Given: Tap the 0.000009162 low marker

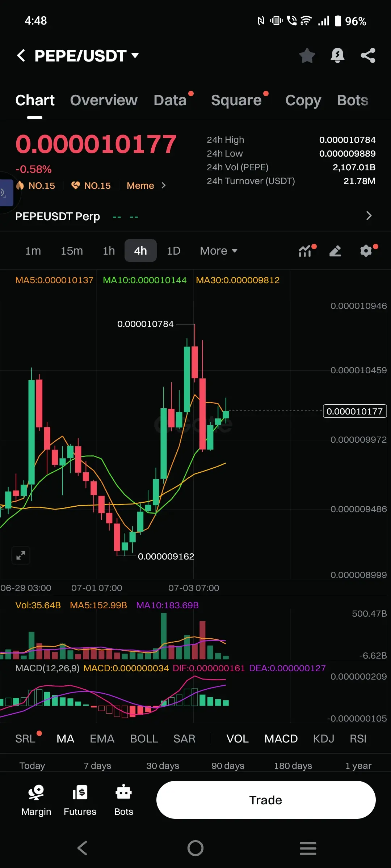Looking at the screenshot, I should 166,556.
